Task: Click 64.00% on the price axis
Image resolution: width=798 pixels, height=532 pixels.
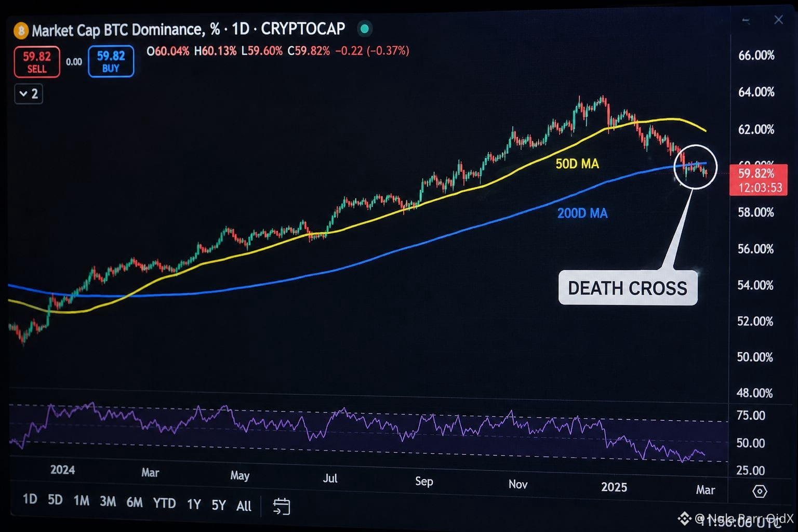Action: [x=756, y=92]
